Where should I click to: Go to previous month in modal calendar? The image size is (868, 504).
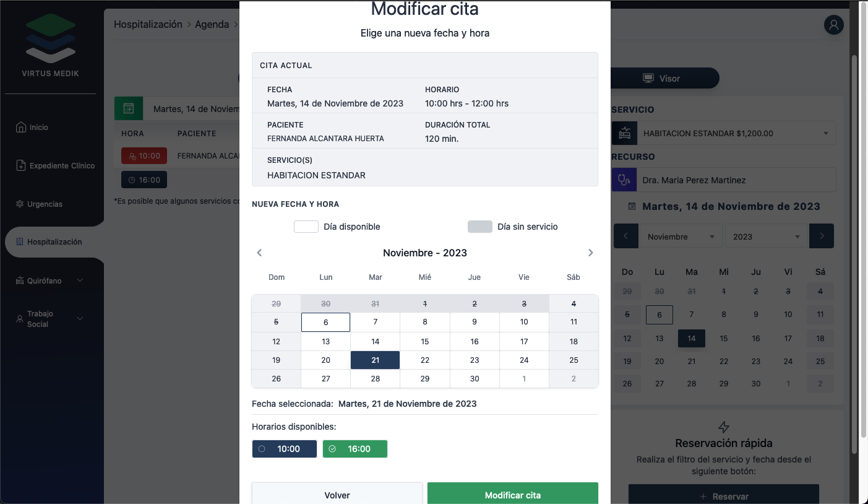click(260, 253)
